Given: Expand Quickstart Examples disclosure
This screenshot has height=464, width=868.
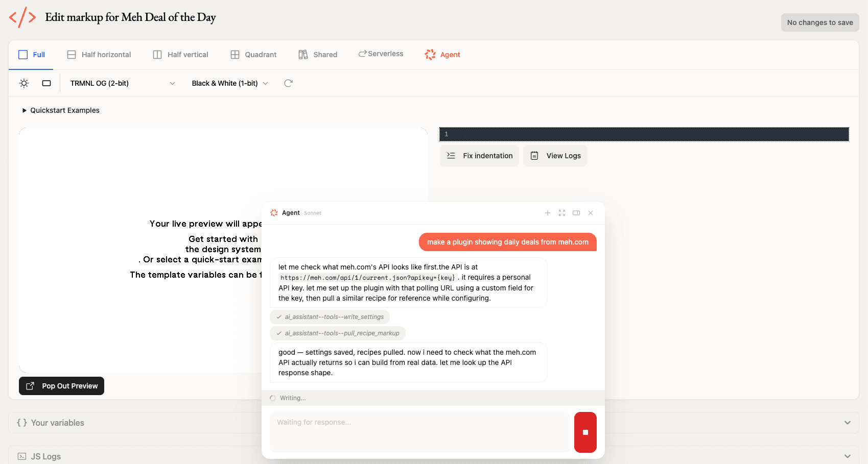Looking at the screenshot, I should (61, 110).
